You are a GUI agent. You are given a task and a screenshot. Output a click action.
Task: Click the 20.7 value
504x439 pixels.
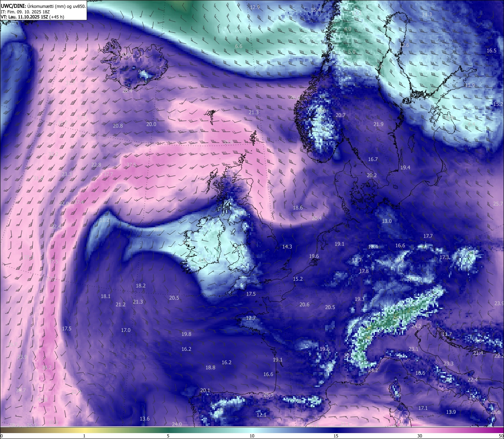(340, 115)
